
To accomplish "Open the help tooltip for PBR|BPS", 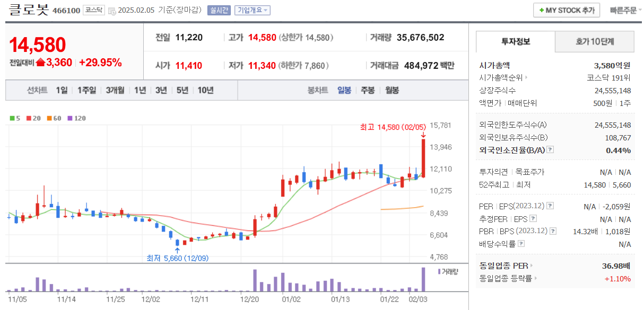I will point(552,231).
